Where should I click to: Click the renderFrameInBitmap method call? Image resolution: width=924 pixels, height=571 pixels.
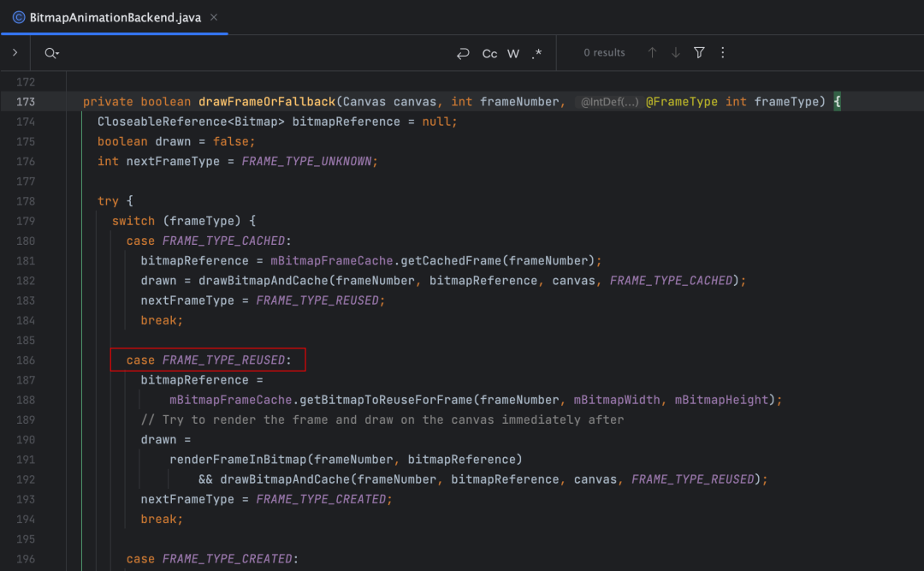(x=239, y=460)
